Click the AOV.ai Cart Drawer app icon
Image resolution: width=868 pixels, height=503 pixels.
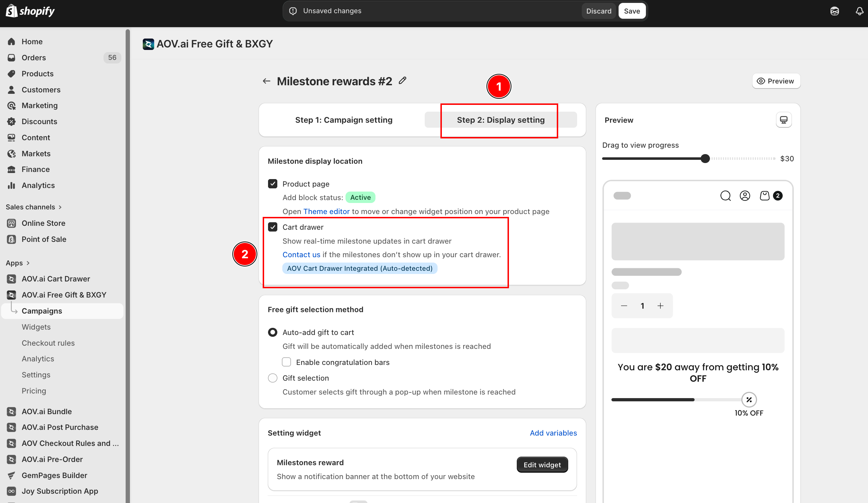tap(11, 279)
